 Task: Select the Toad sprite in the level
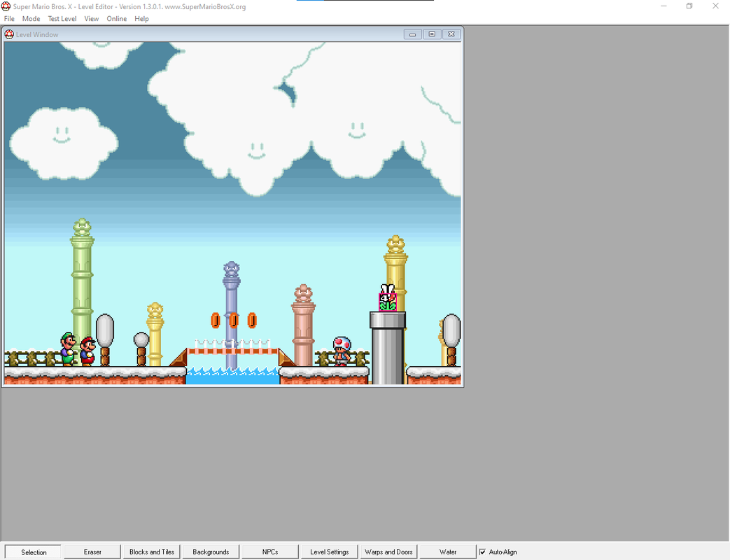click(342, 351)
